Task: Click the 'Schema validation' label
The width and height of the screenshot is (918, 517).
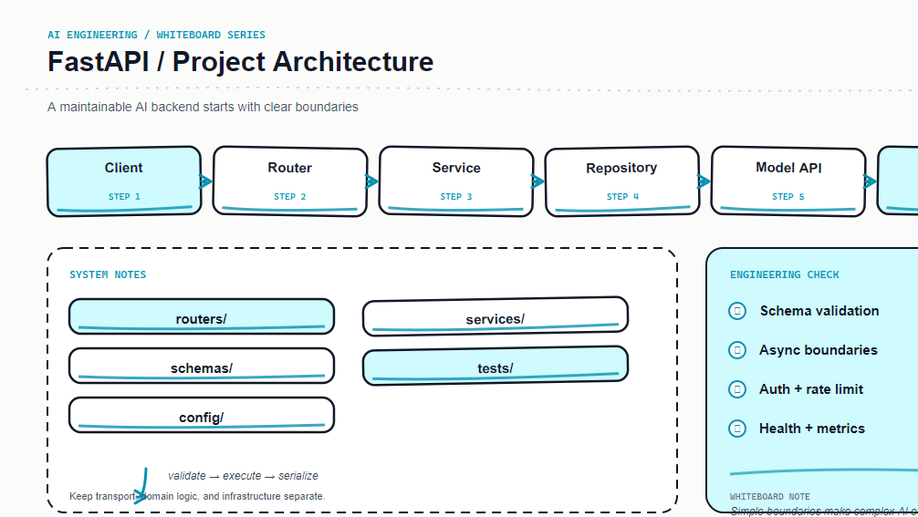Action: [819, 311]
